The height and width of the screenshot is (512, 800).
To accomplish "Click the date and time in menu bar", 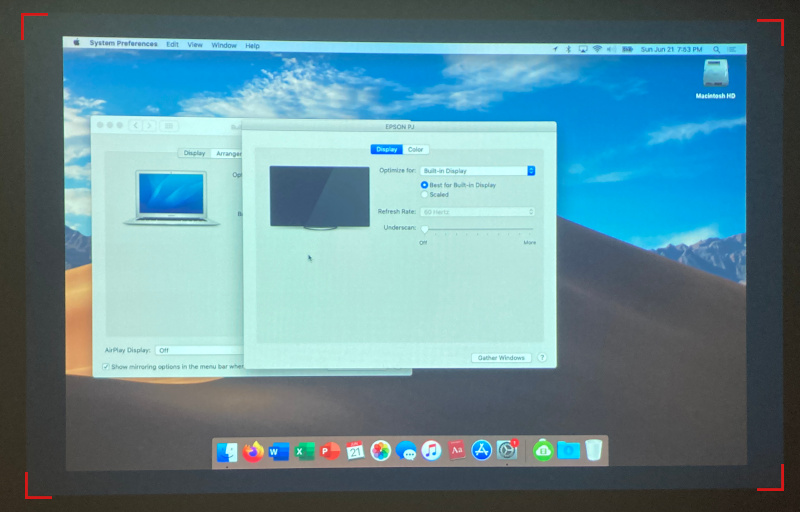I will click(671, 49).
